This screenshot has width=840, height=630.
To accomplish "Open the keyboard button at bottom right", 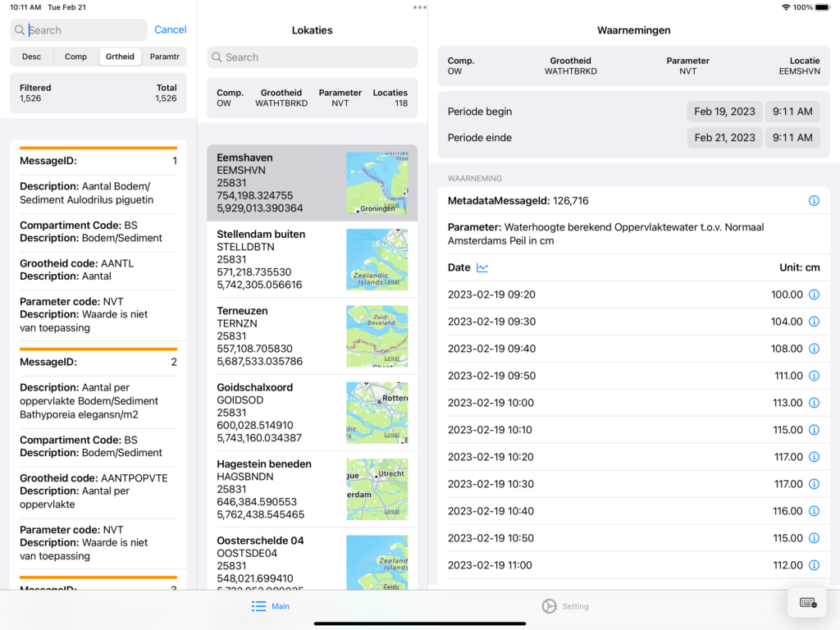I will coord(808,603).
